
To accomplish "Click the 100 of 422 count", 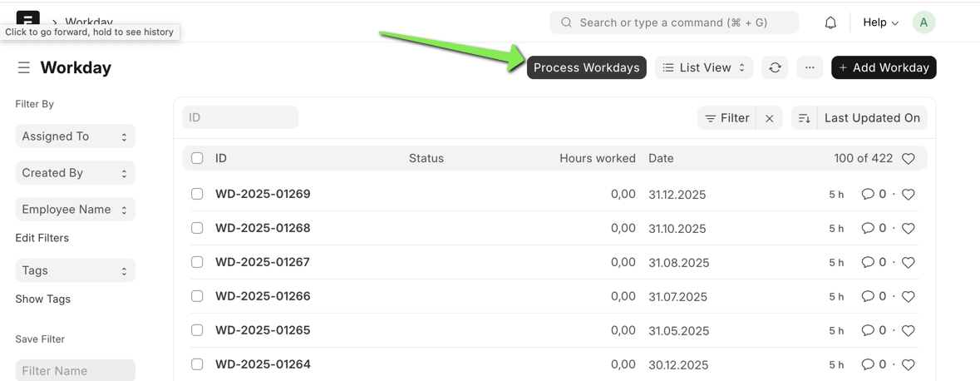I will click(x=863, y=158).
